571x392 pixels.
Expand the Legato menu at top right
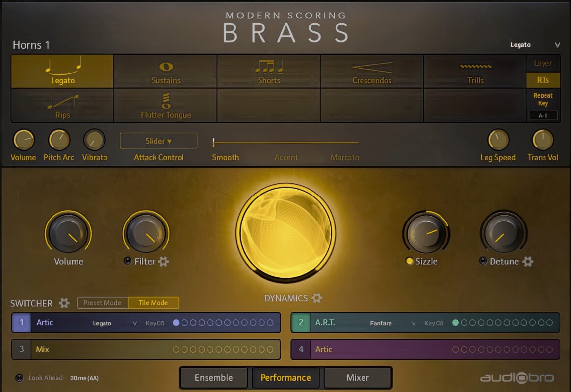pyautogui.click(x=535, y=45)
